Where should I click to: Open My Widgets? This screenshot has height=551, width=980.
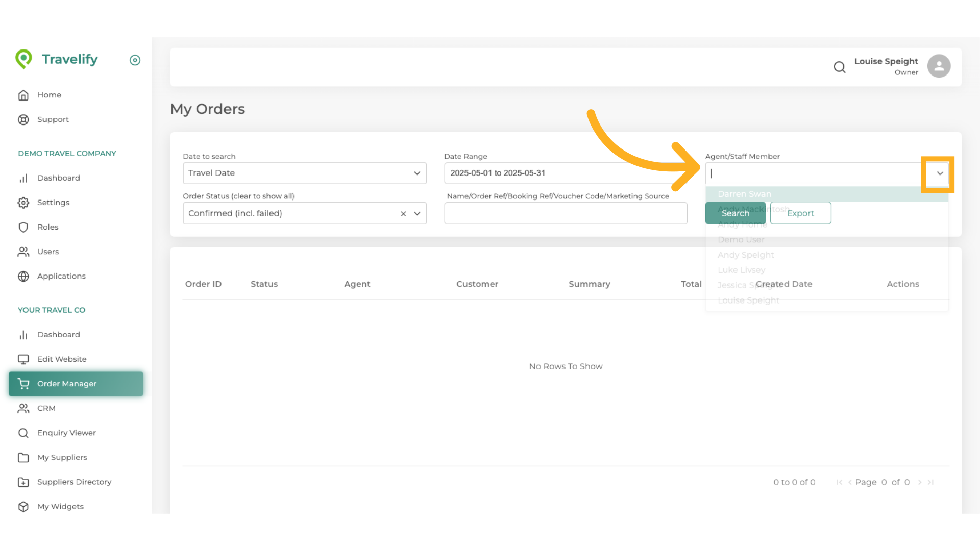(x=60, y=506)
